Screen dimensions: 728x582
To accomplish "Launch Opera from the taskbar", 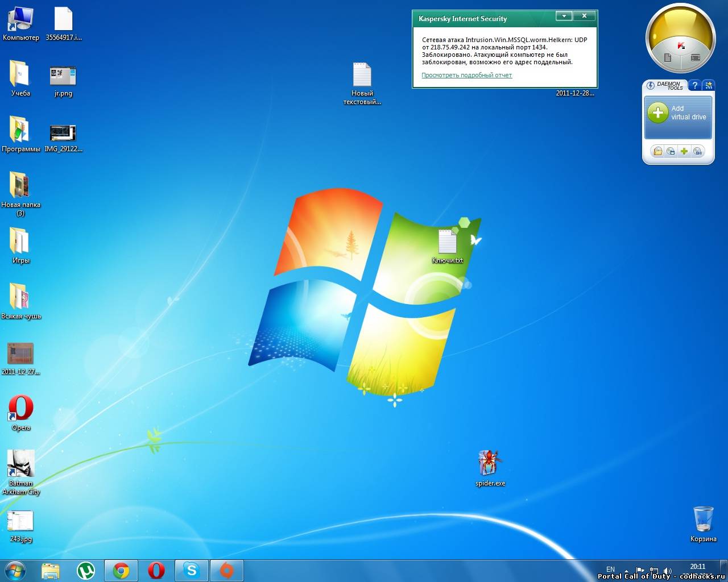I will (156, 570).
